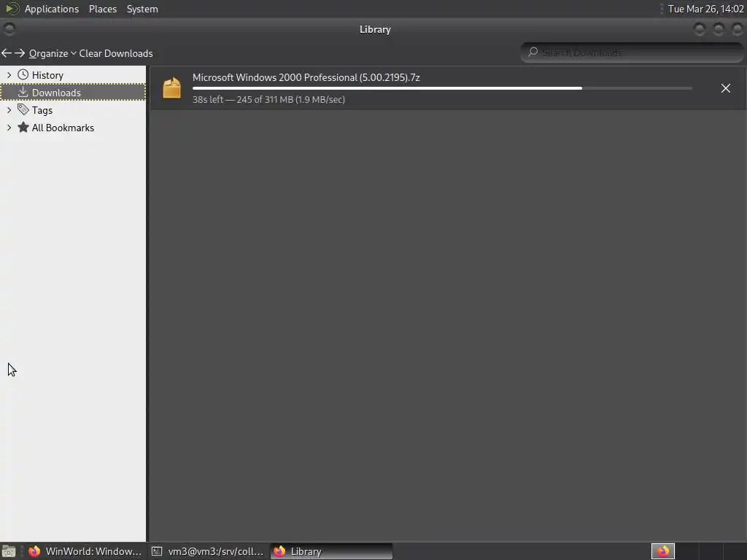Open the System menu
The width and height of the screenshot is (747, 560).
(x=142, y=9)
